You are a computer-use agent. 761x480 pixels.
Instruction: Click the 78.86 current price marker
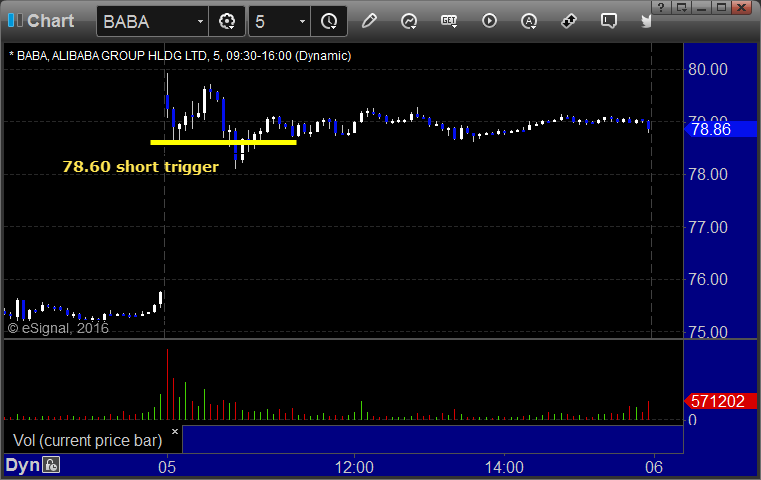click(720, 129)
